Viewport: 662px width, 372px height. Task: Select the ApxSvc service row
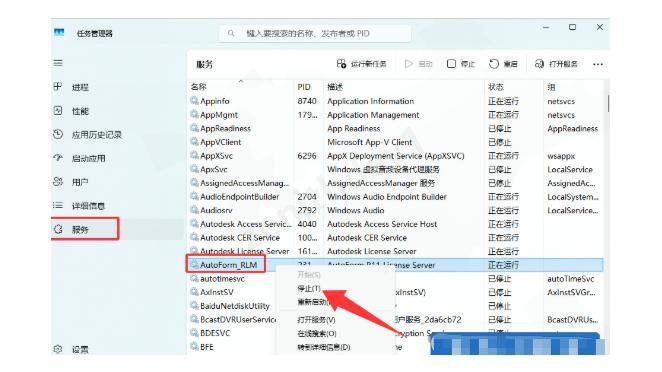396,169
